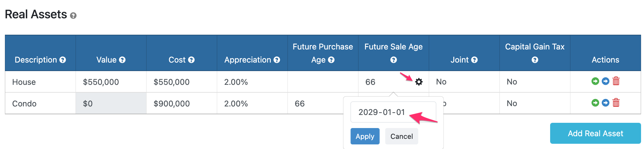Open help icon next to Real Assets heading

coord(73,16)
